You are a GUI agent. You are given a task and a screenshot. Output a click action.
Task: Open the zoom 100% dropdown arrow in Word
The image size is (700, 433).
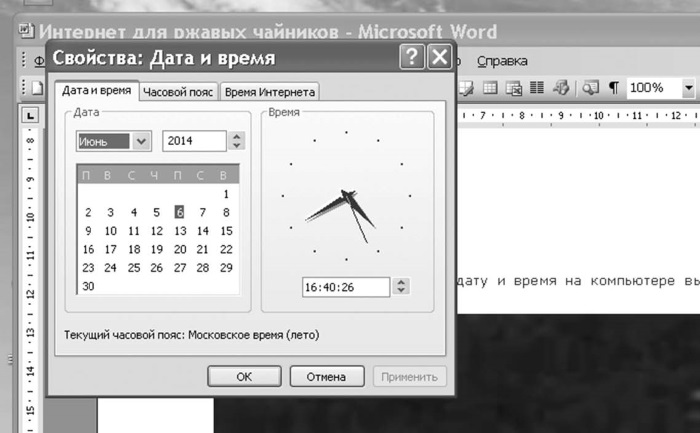pos(689,87)
